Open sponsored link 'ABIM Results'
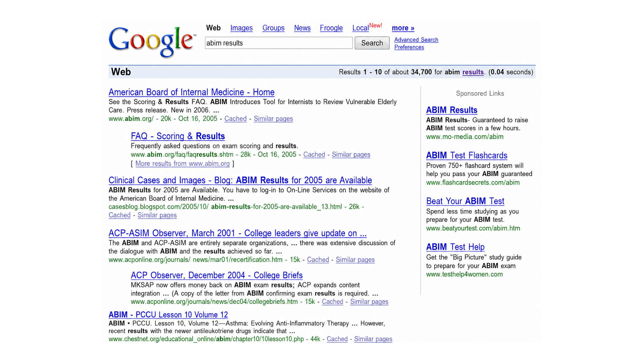 (x=452, y=110)
